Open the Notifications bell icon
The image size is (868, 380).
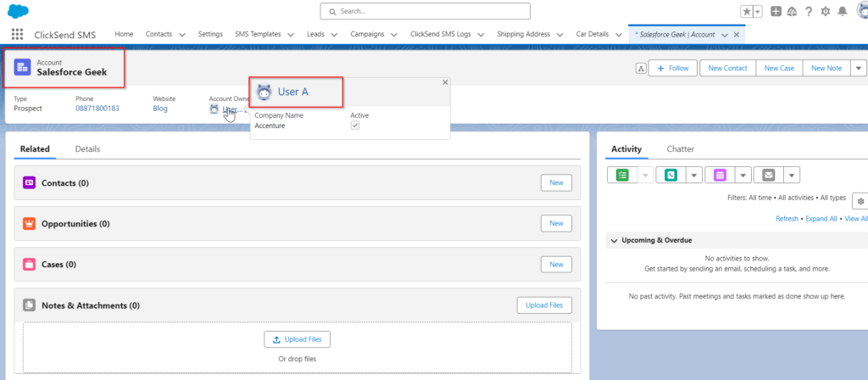click(x=843, y=11)
